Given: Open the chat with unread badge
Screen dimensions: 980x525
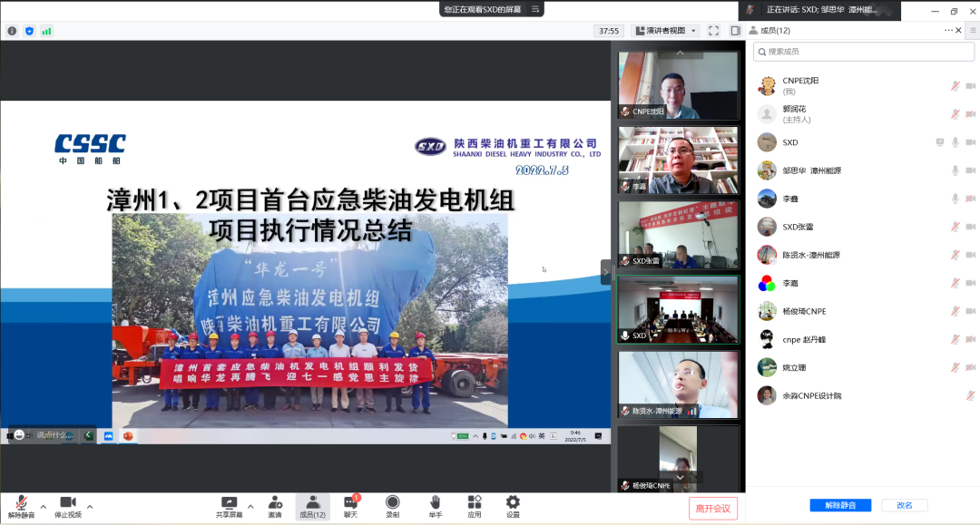Looking at the screenshot, I should pos(350,507).
